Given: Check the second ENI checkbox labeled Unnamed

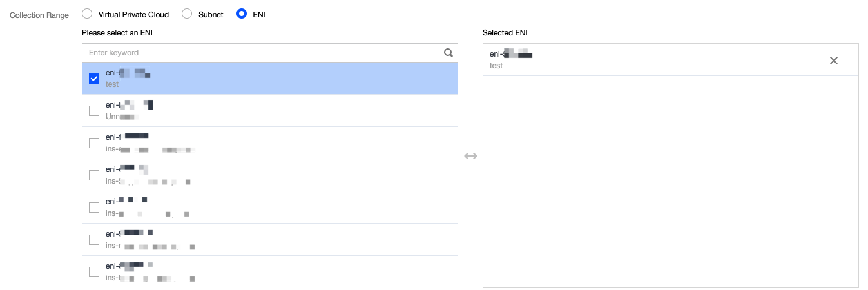Looking at the screenshot, I should point(94,111).
